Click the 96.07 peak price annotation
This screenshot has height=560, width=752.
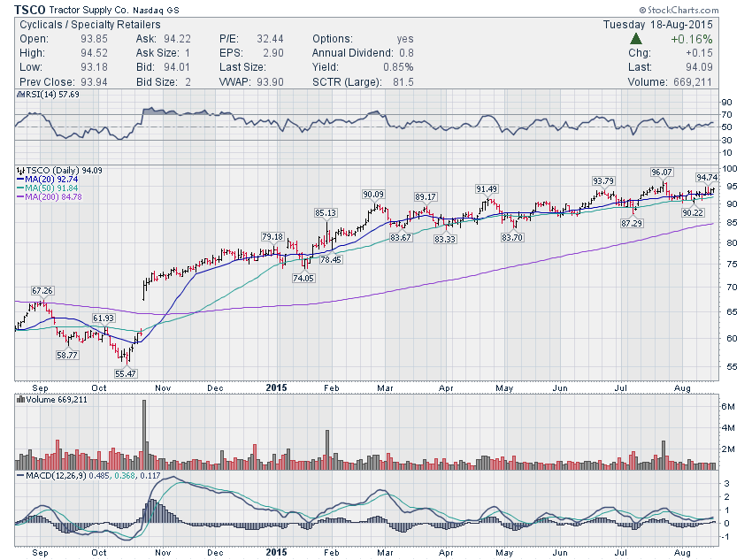click(662, 173)
